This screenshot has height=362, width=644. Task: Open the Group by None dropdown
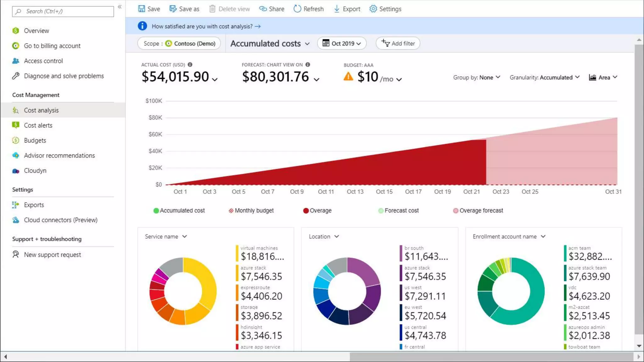pyautogui.click(x=476, y=77)
